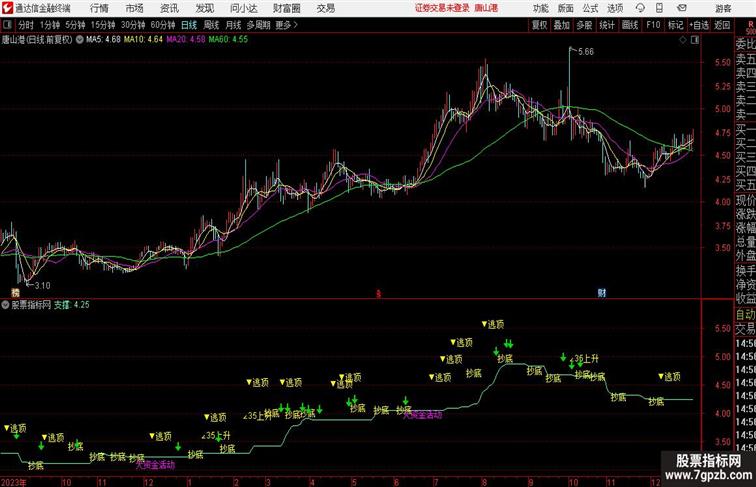Screen dimensions: 756x487
Task: Toggle the side panel icon left of 分时
Action: click(7, 25)
